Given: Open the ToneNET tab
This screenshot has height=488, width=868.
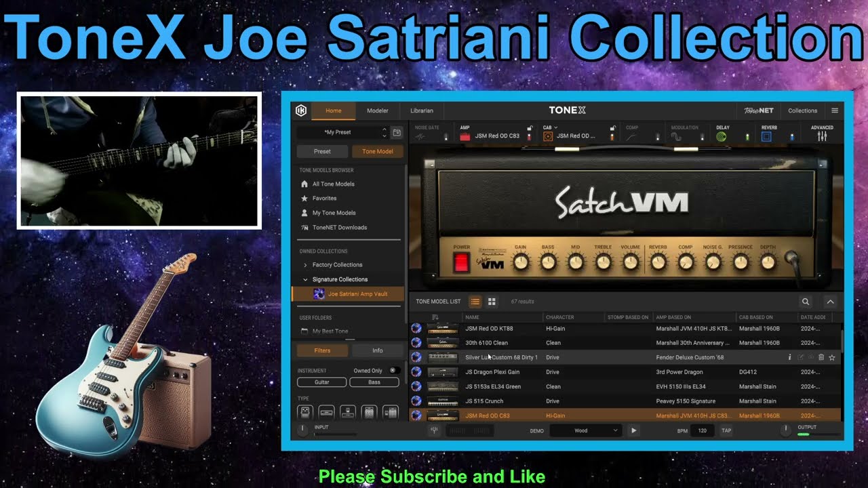Looking at the screenshot, I should (759, 110).
